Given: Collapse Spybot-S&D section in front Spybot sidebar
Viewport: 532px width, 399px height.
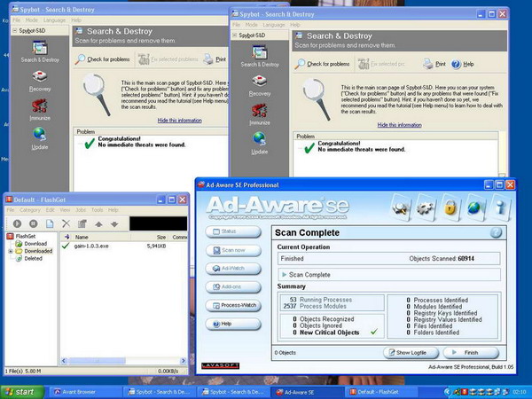Looking at the screenshot, I should (x=234, y=35).
